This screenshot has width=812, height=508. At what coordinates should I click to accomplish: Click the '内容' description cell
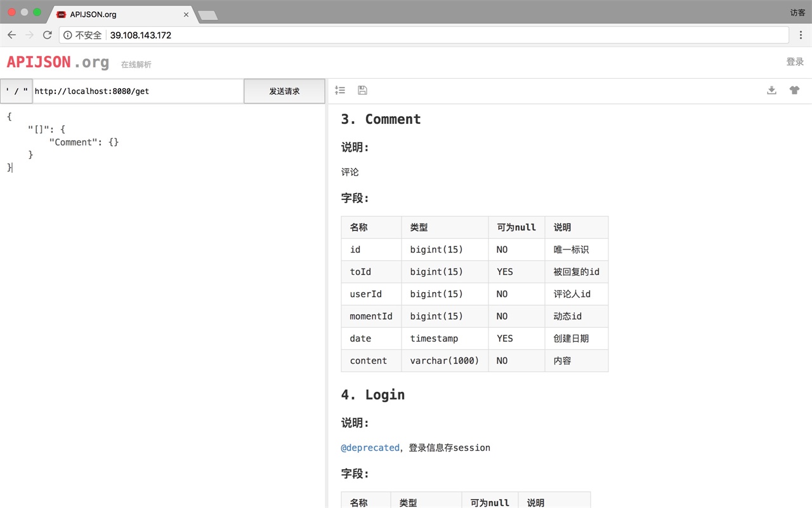577,361
